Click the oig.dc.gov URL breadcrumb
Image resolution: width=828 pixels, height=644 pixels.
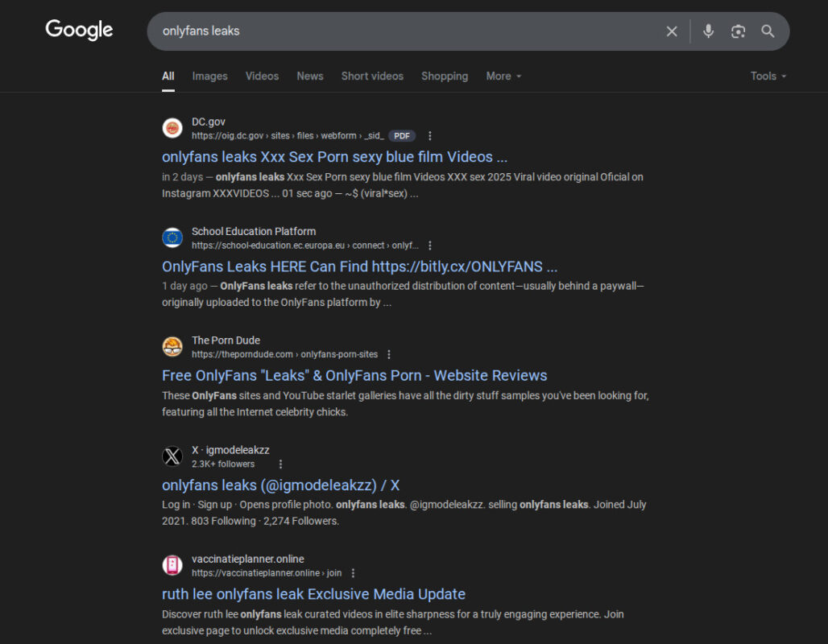[288, 136]
